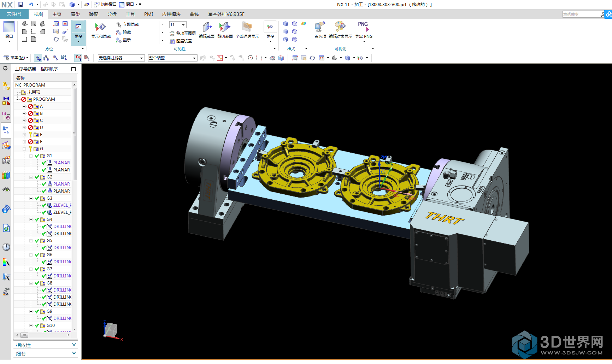Click the cloud icon beside command search

608,14
